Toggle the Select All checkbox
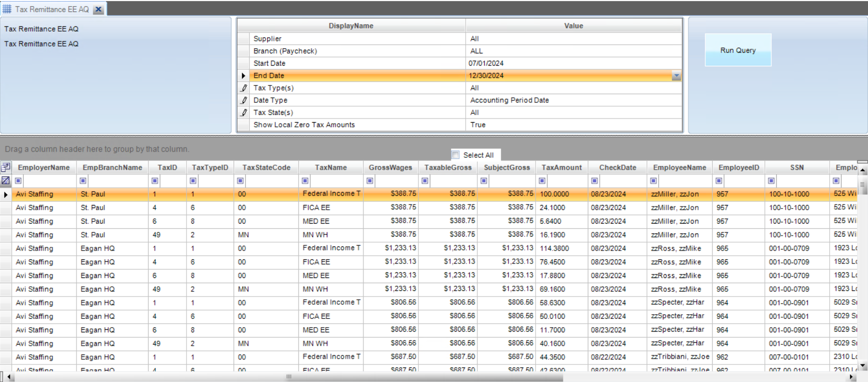868x382 pixels. click(x=456, y=155)
